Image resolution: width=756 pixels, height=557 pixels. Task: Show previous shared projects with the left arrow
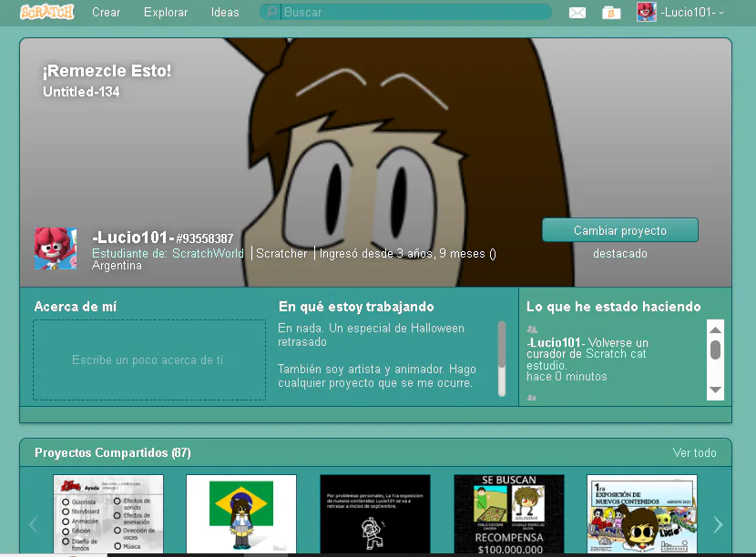tap(34, 525)
